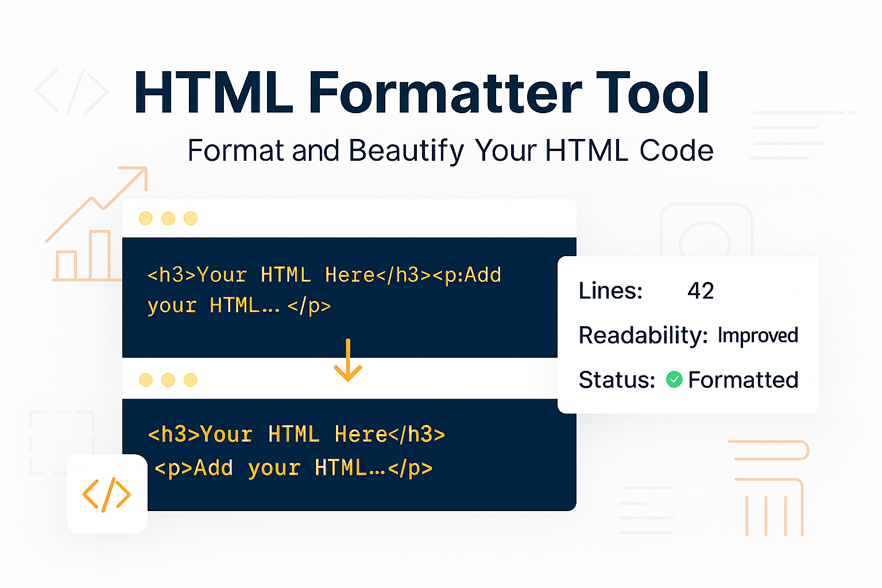
Task: Click the unformatted HTML code in top window
Action: (324, 290)
